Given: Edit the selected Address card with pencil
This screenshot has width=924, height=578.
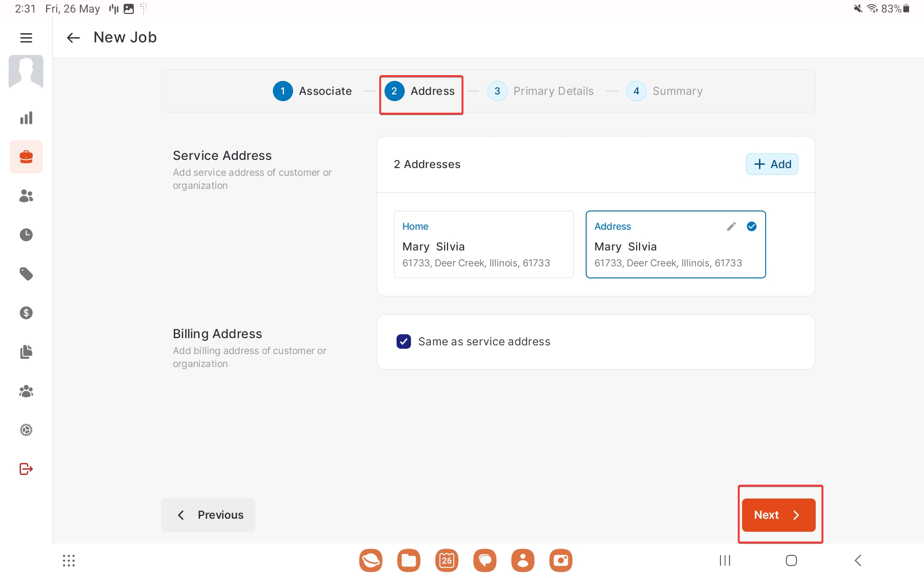Looking at the screenshot, I should (x=731, y=226).
